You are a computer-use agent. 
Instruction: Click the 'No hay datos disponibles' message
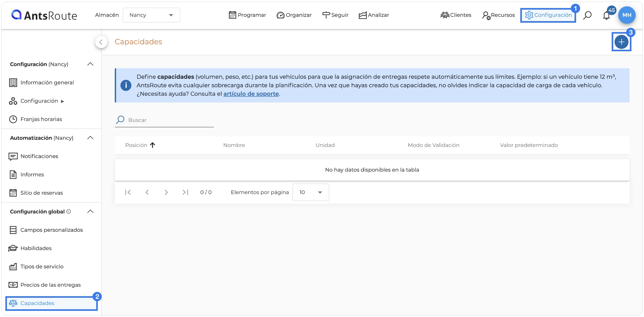click(372, 170)
